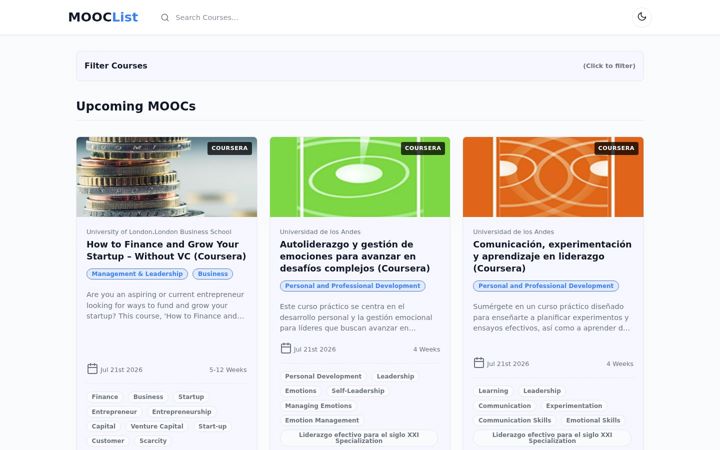Select Liderazgo efectivo Specialization tag on Autoliderazgo card
The width and height of the screenshot is (720, 450).
click(359, 438)
